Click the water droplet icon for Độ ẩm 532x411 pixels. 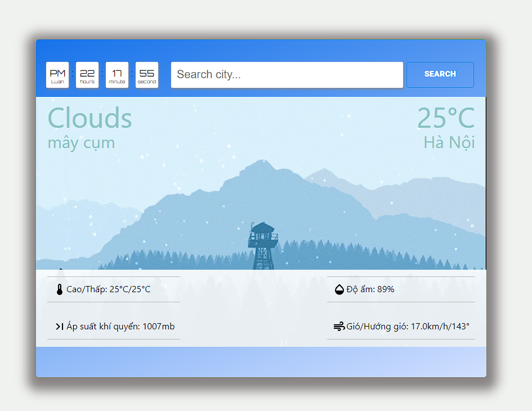(338, 289)
